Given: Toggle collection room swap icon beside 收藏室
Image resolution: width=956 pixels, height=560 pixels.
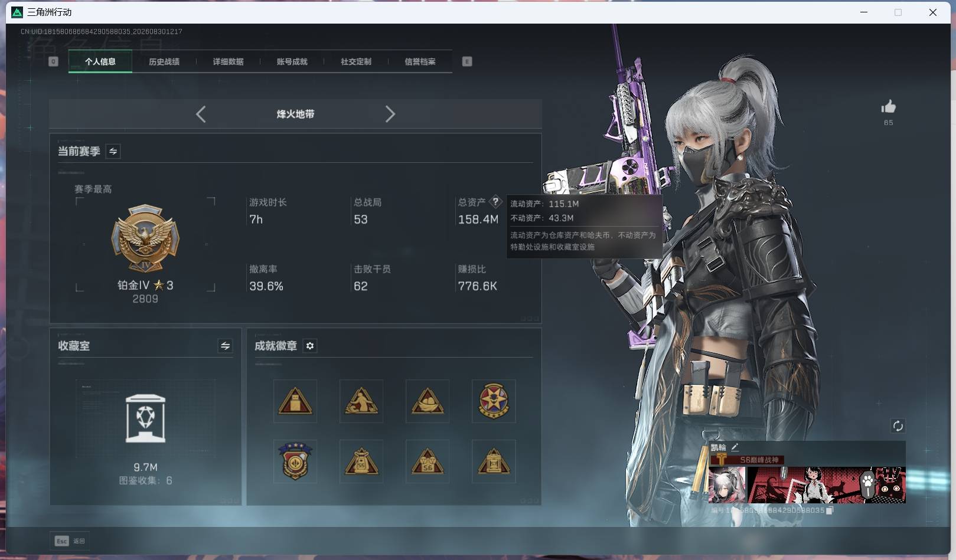Looking at the screenshot, I should (x=225, y=346).
